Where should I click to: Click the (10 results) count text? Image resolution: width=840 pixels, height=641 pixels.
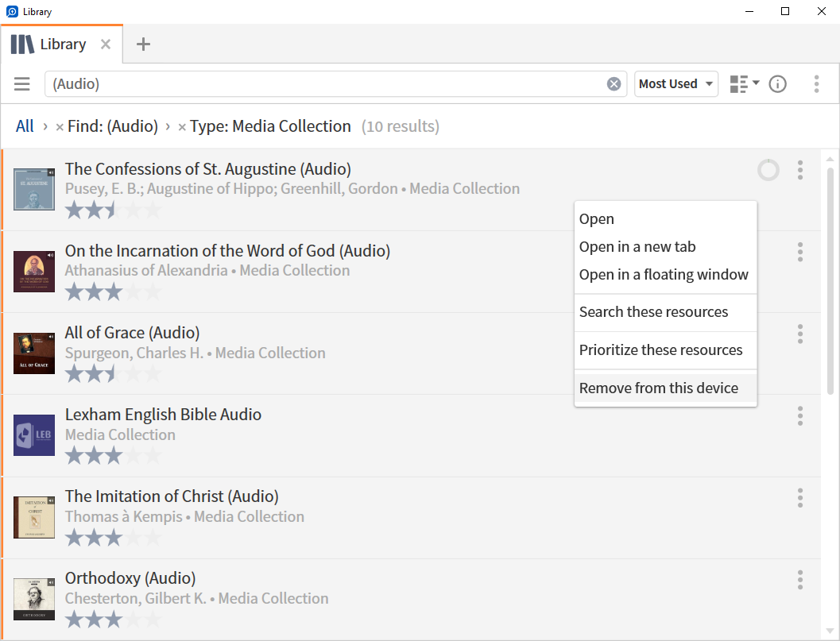401,126
